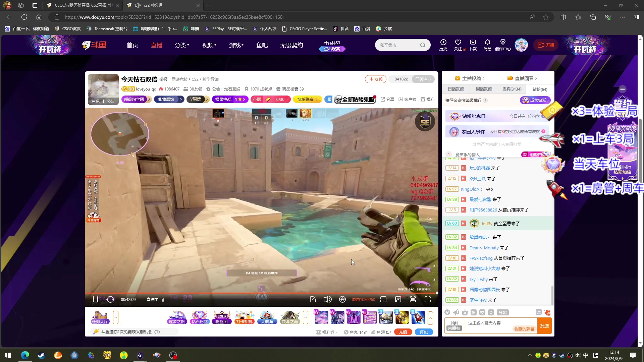The height and width of the screenshot is (362, 644).
Task: Open 创作中心 creator center icon
Action: point(503,45)
